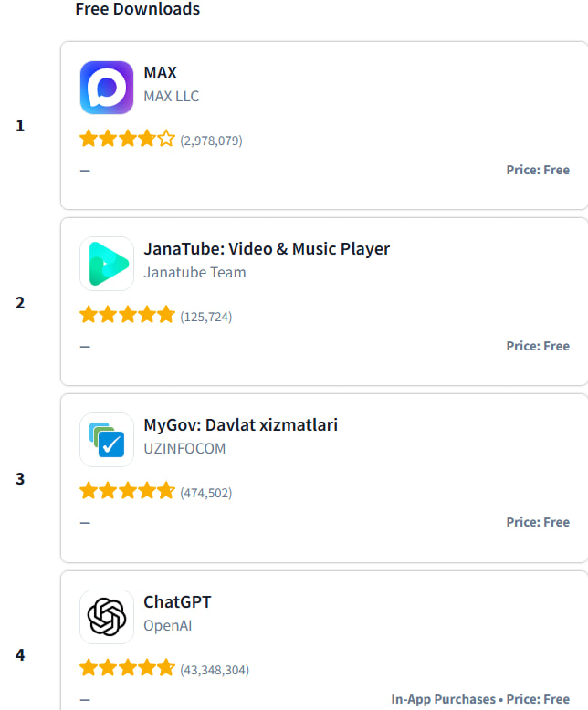Viewport: 588px width, 710px height.
Task: Click JanaTube review count 125,724
Action: 206,317
